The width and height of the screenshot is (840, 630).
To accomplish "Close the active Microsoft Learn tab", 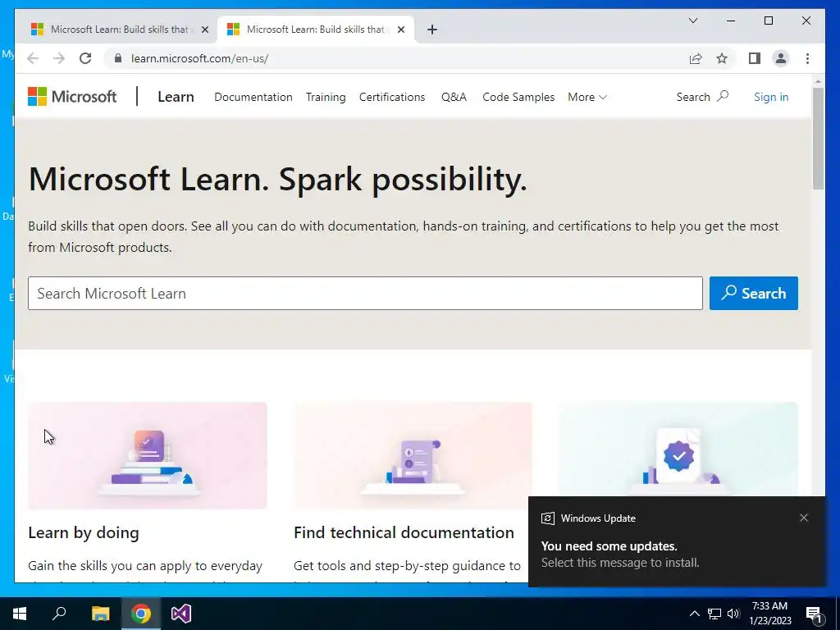I will [x=400, y=30].
